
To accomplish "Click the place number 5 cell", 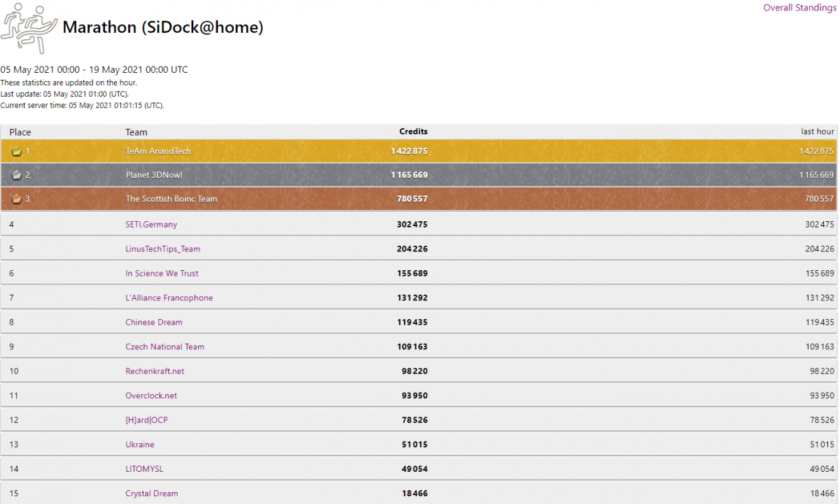I will point(12,249).
